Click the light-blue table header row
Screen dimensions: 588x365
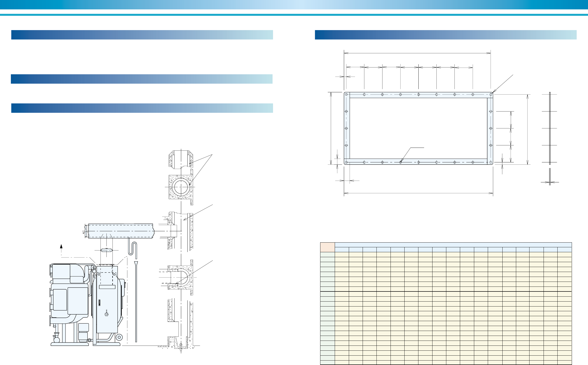(453, 245)
